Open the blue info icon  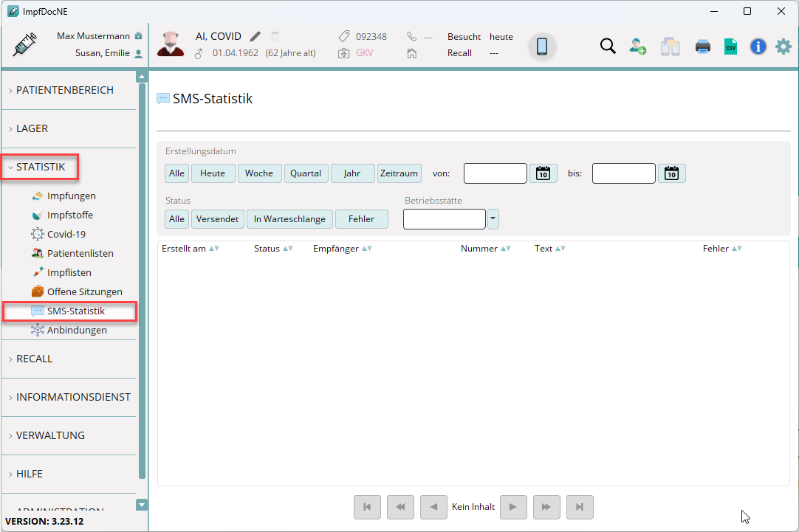pos(758,46)
